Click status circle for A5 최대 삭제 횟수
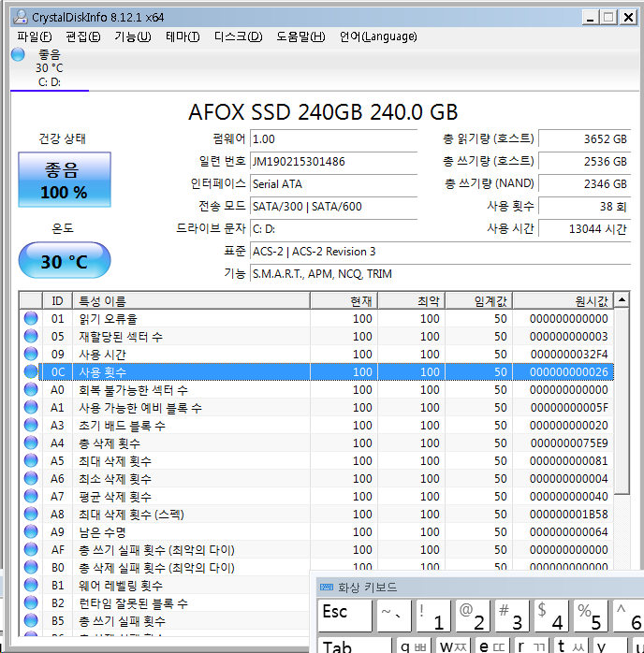The height and width of the screenshot is (653, 644). tap(31, 460)
